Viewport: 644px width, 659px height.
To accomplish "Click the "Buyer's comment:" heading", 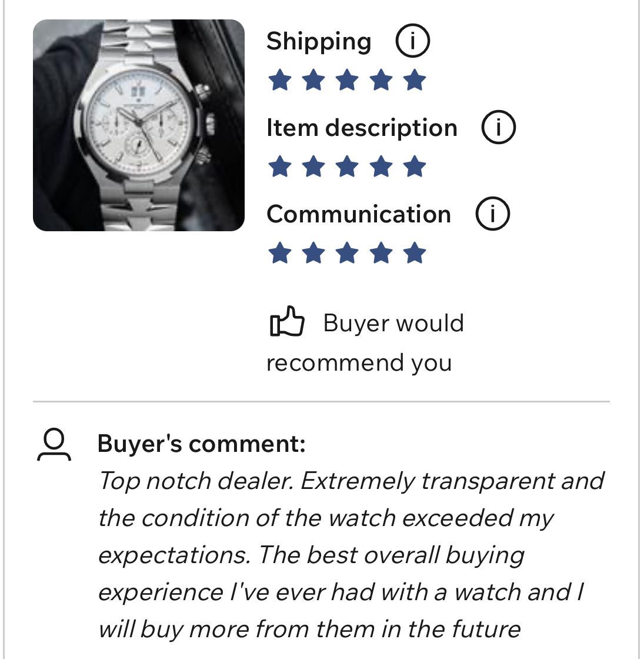I will [201, 443].
